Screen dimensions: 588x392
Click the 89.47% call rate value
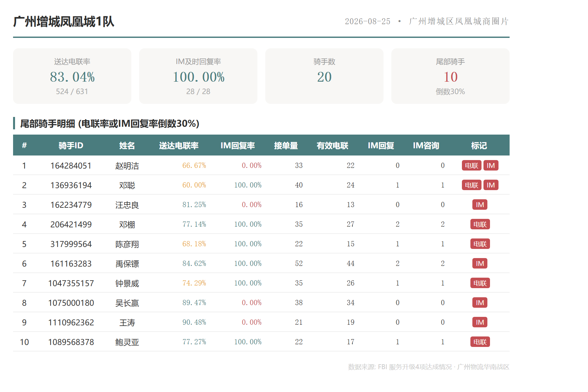tap(194, 302)
